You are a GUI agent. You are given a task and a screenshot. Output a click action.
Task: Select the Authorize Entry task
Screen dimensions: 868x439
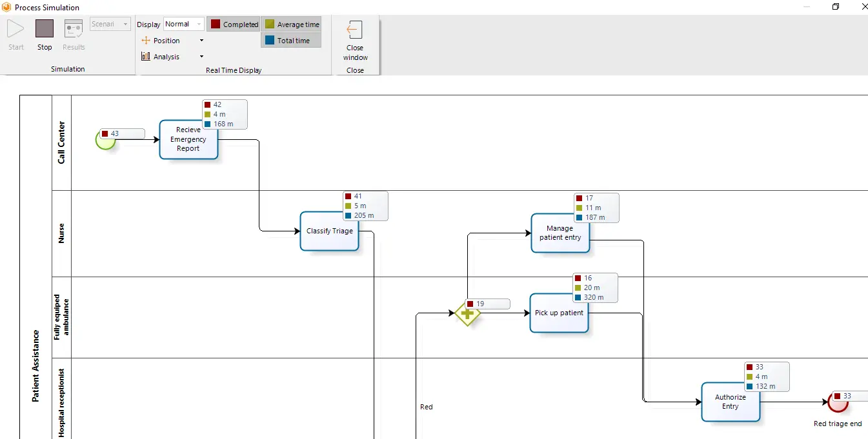point(731,402)
